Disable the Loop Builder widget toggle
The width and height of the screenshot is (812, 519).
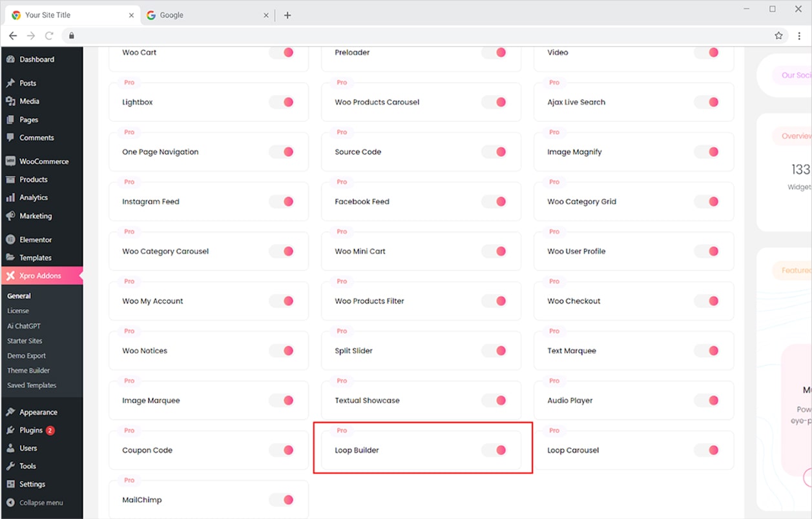494,450
